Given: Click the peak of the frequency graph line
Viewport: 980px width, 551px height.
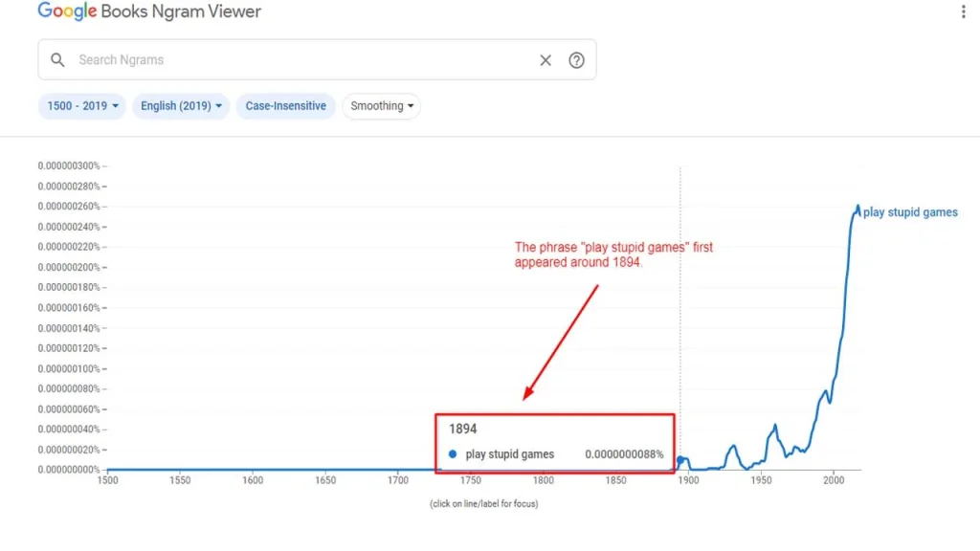Looking at the screenshot, I should coord(857,206).
